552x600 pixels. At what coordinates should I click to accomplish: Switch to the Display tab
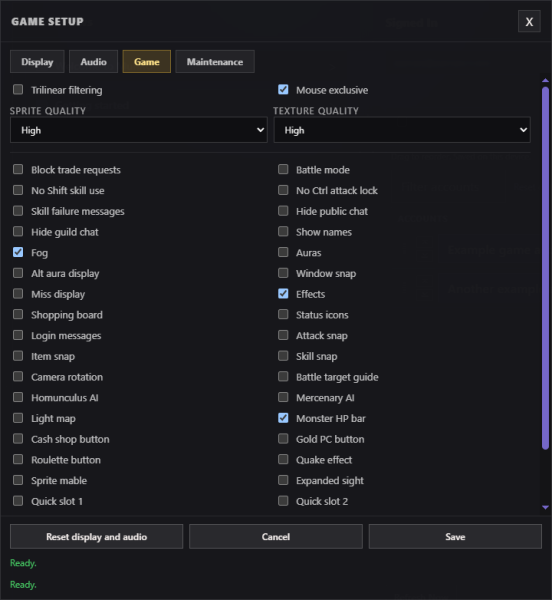pos(37,62)
